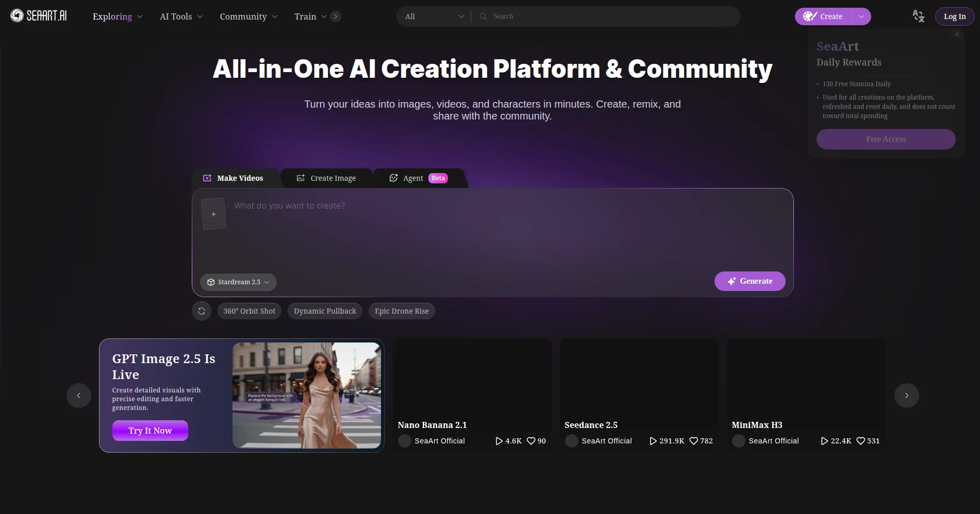Expand the Community menu
The width and height of the screenshot is (980, 514).
[248, 16]
